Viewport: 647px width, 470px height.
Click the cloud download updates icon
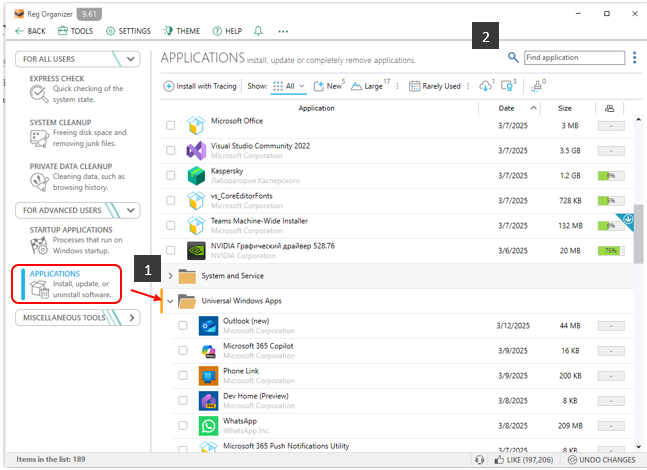(x=486, y=86)
